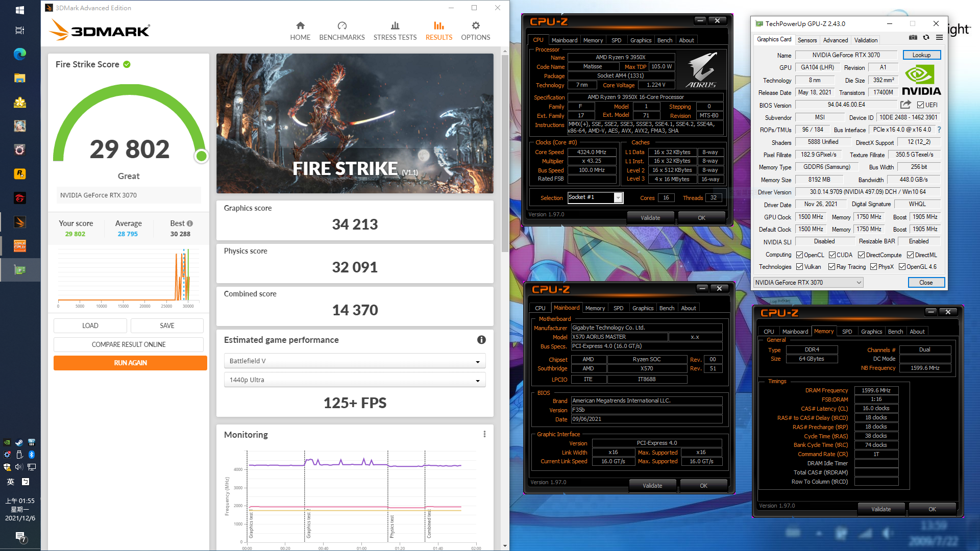
Task: Switch to Sensors tab in GPU-Z
Action: (x=807, y=40)
